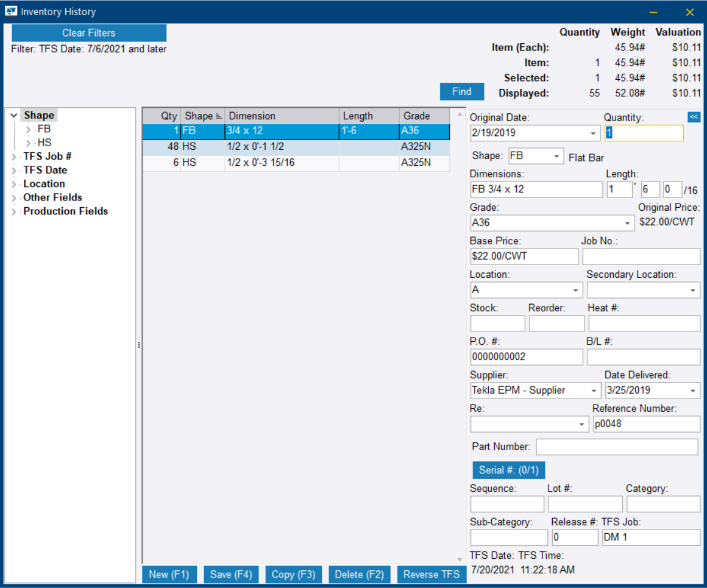Viewport: 707px width, 588px height.
Task: Click the Category input field
Action: (663, 504)
